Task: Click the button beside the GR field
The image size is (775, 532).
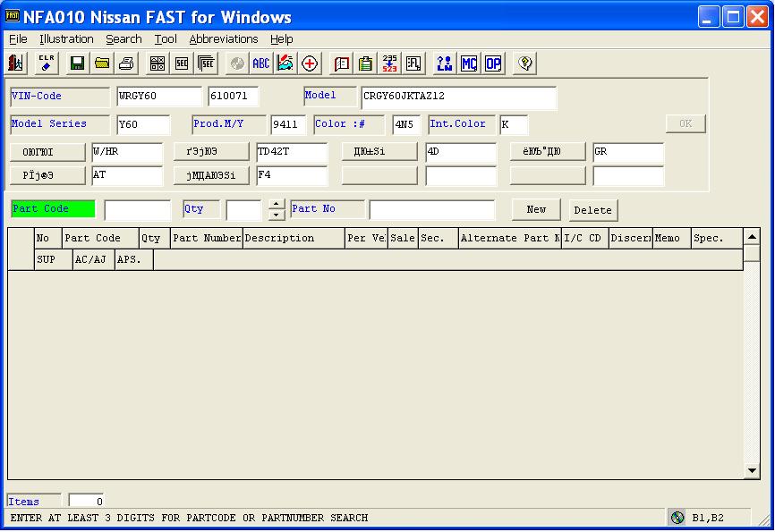Action: (548, 152)
